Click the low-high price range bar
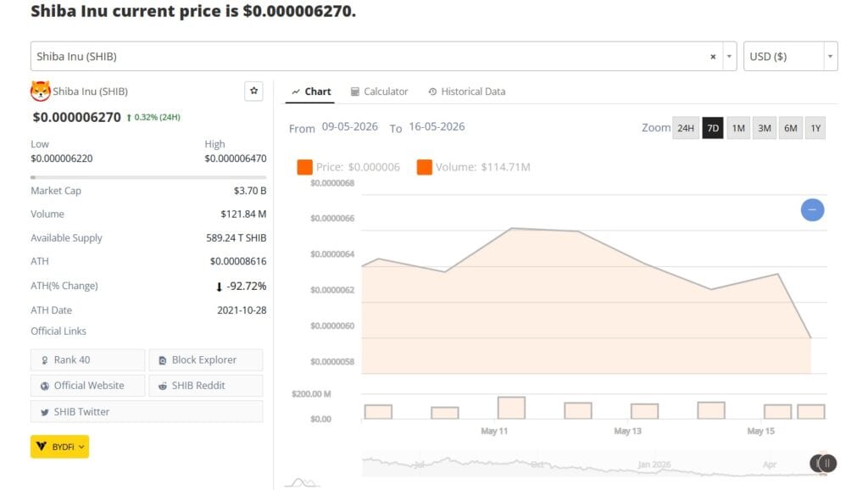 148,177
